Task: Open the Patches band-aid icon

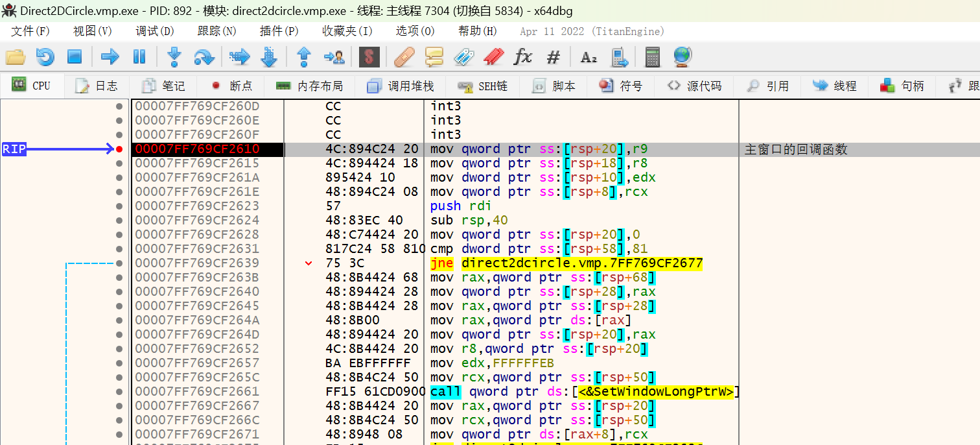Action: [x=404, y=57]
